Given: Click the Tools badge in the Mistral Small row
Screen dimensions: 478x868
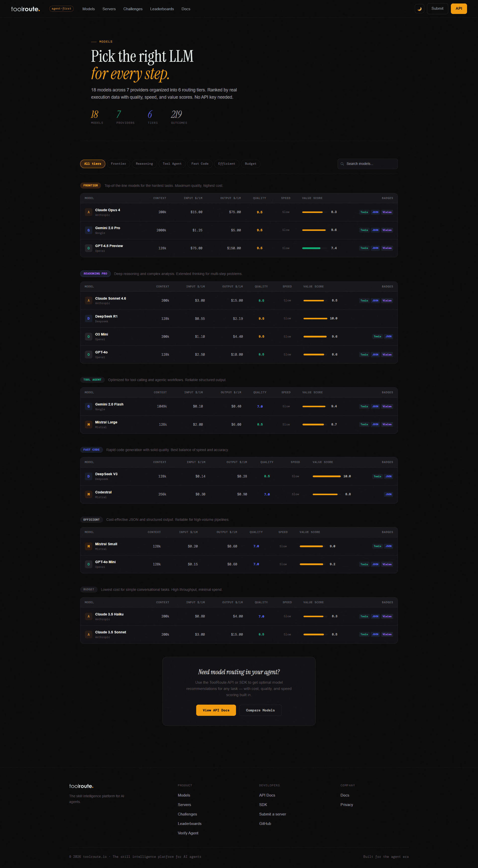Looking at the screenshot, I should click(377, 546).
